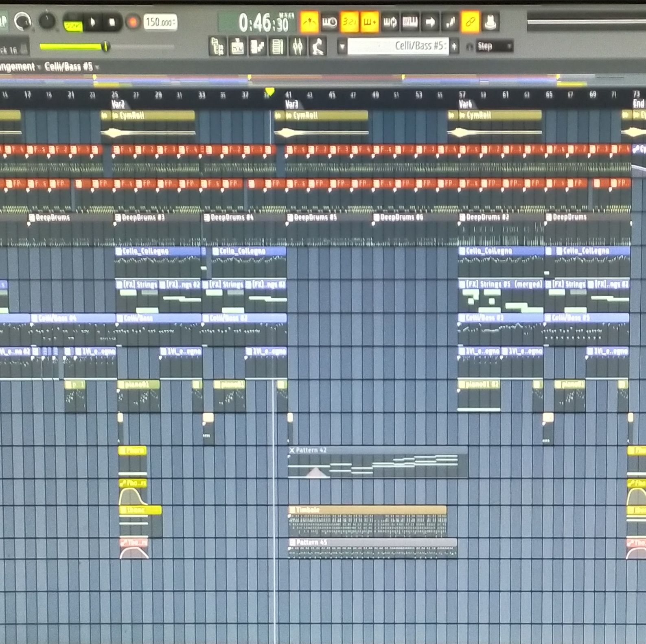The height and width of the screenshot is (644, 646).
Task: Enable wait for input before recording
Action: click(329, 22)
